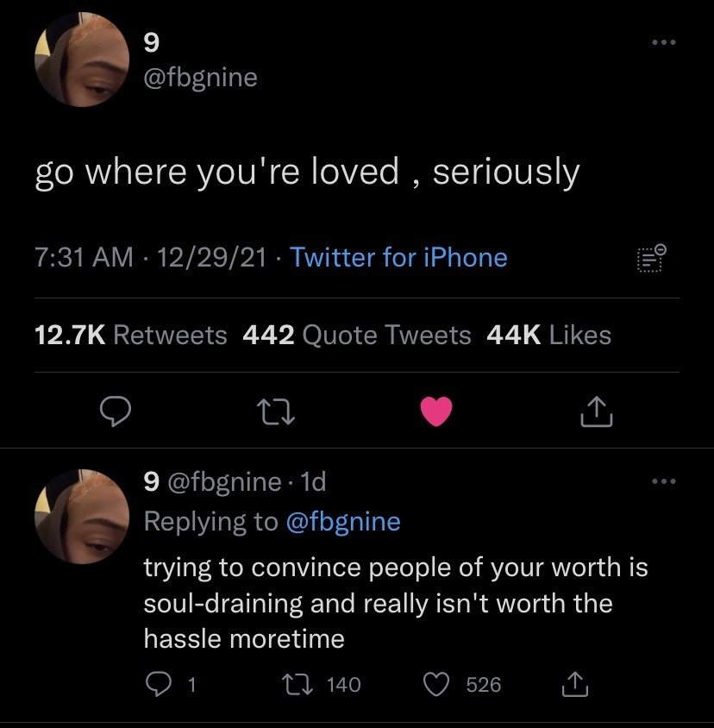This screenshot has height=728, width=714.
Task: Tap the share icon under main tweet
Action: click(x=597, y=411)
